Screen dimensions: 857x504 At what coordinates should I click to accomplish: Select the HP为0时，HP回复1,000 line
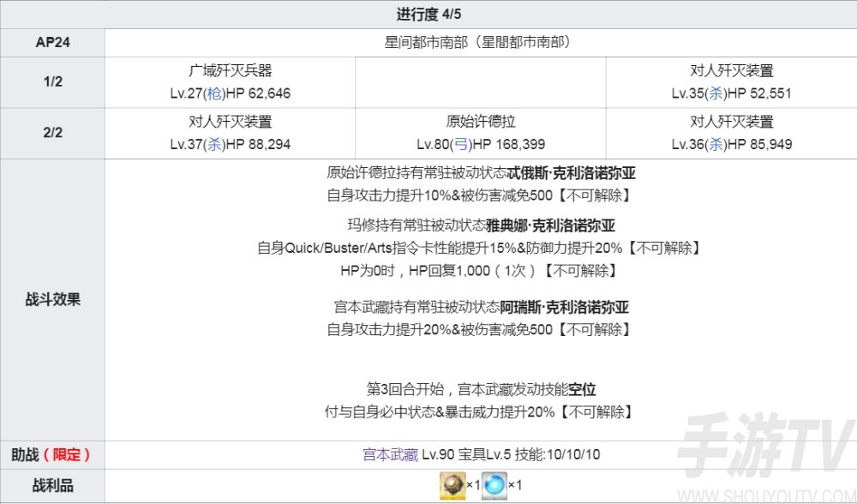[479, 270]
